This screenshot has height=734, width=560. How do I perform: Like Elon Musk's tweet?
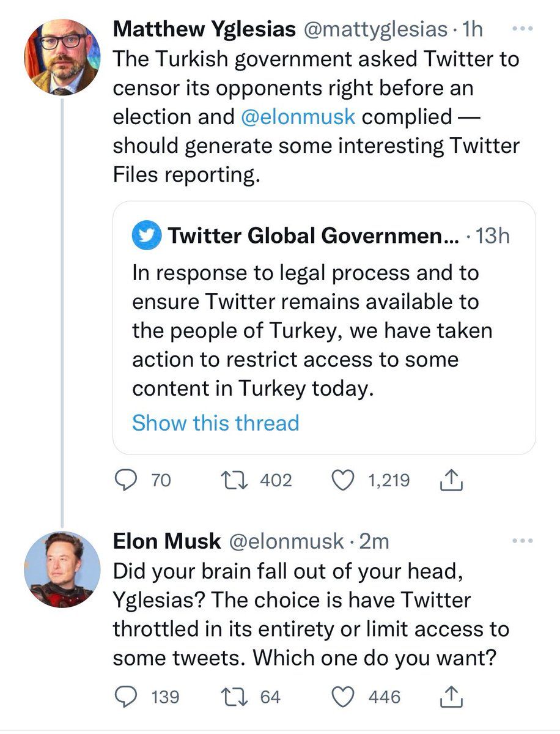click(342, 697)
